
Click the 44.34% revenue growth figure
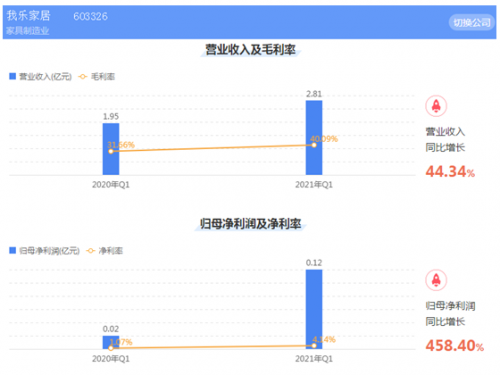(450, 172)
